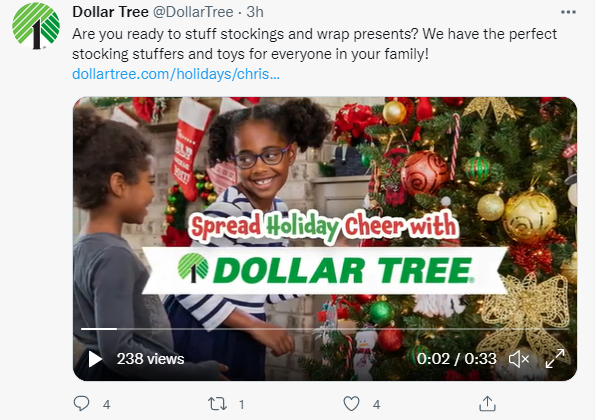
Task: Play the Dollar Tree video
Action: [95, 359]
